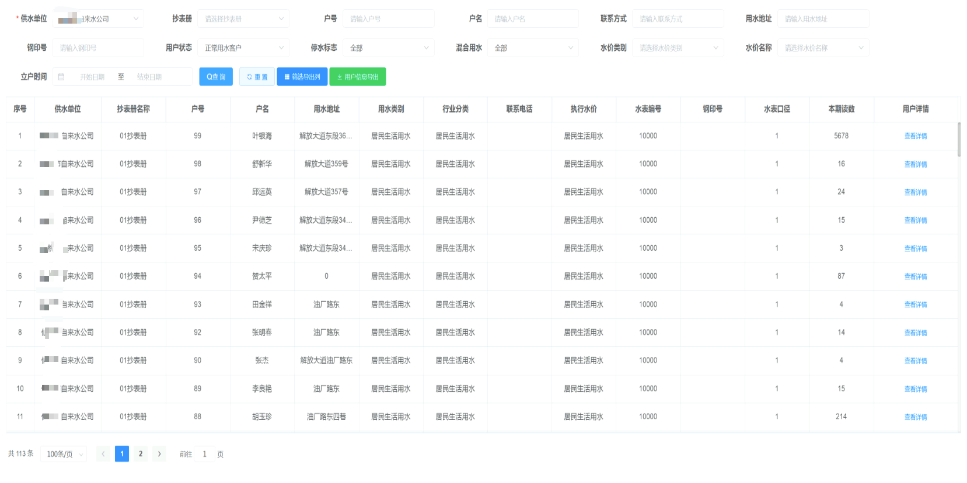
Task: Click the previous page arrow
Action: (103, 454)
